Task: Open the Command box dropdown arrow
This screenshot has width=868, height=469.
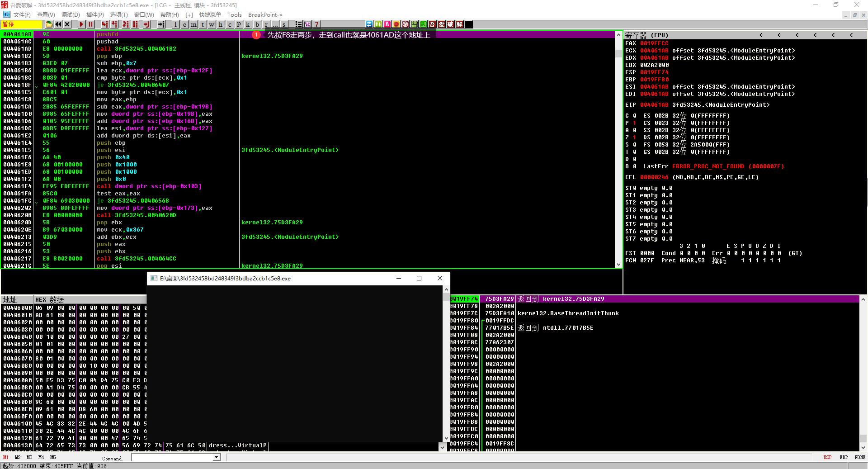Action: [x=216, y=457]
